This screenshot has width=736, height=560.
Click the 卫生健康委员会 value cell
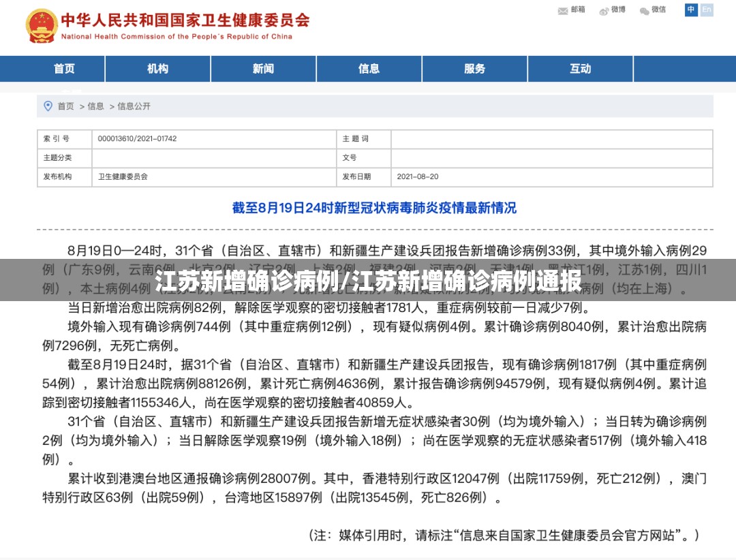[x=214, y=177]
